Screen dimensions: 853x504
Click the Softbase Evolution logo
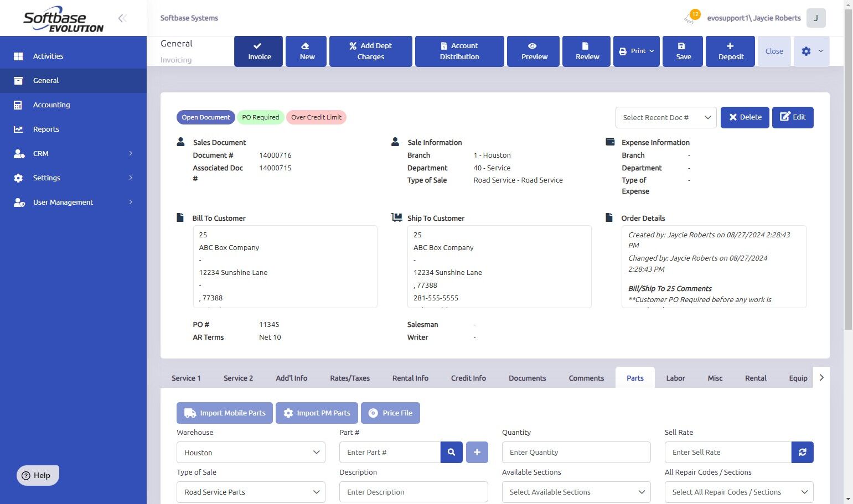click(63, 19)
